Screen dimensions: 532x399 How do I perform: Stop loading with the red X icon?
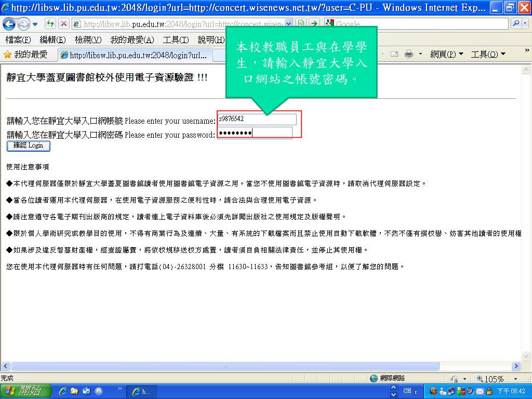[63, 23]
